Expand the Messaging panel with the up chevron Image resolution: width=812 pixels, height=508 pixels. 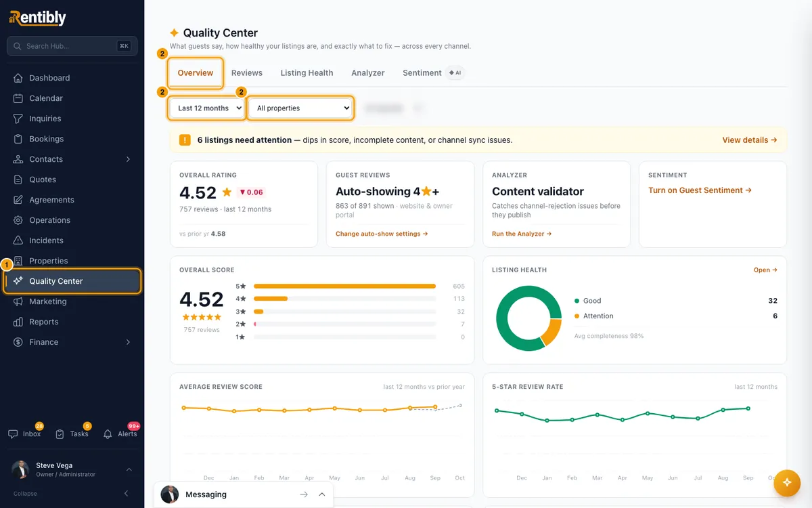[x=322, y=495]
